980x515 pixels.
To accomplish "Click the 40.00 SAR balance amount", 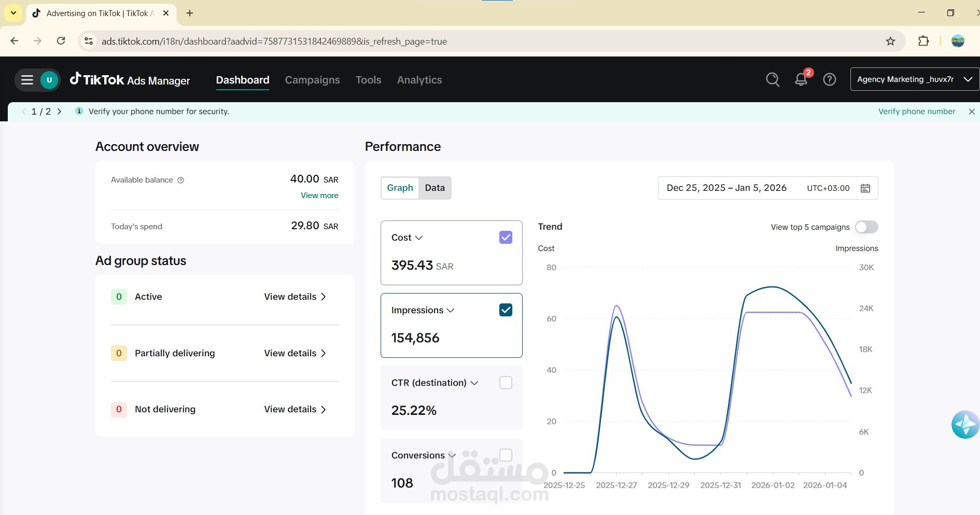I will 314,179.
